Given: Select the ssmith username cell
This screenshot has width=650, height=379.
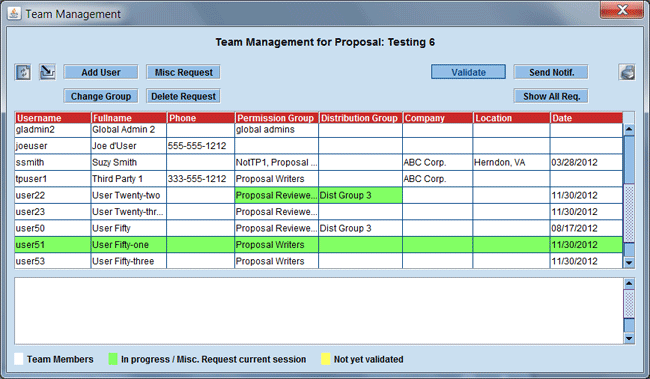Looking at the screenshot, I should coord(53,163).
